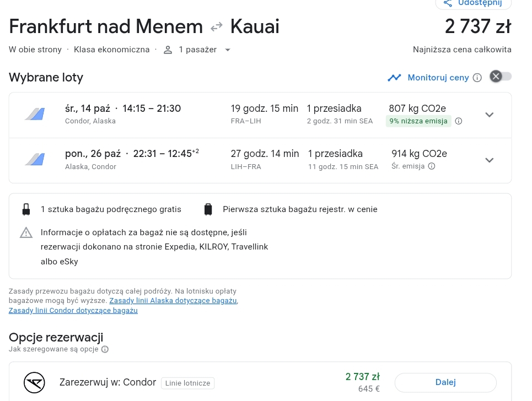Image resolution: width=532 pixels, height=401 pixels.
Task: Click the 645 € price text
Action: pyautogui.click(x=369, y=389)
